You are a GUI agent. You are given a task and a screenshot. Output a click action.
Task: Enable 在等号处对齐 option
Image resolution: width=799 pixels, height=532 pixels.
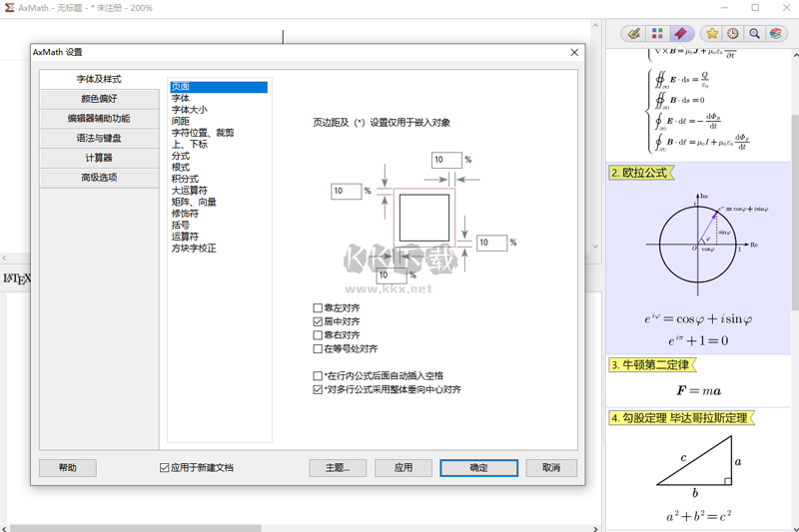click(318, 349)
